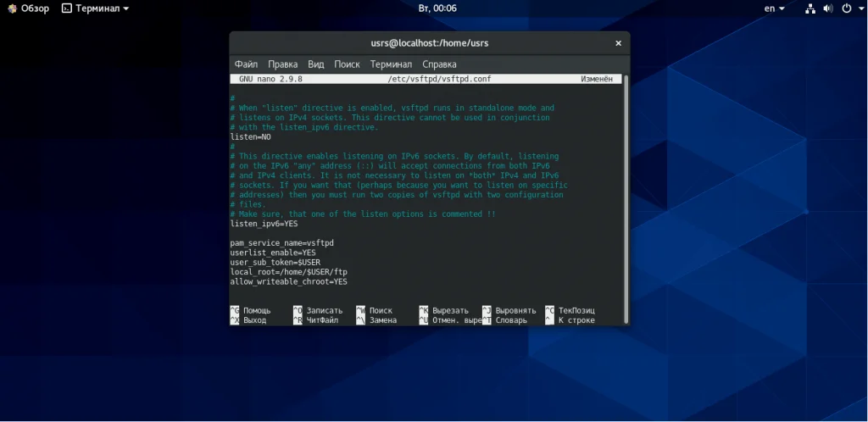Click the ^\ Замена shortcut hint

click(x=376, y=320)
